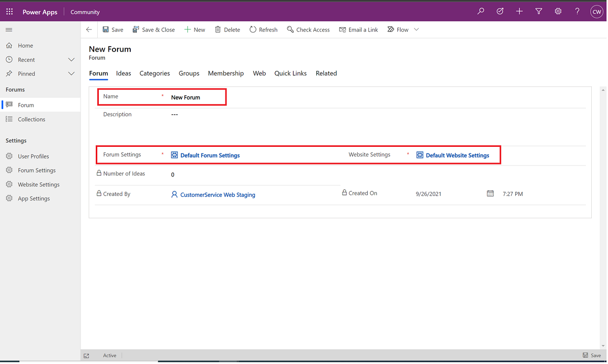608x364 pixels.
Task: Open the settings gear in header
Action: [x=558, y=12]
